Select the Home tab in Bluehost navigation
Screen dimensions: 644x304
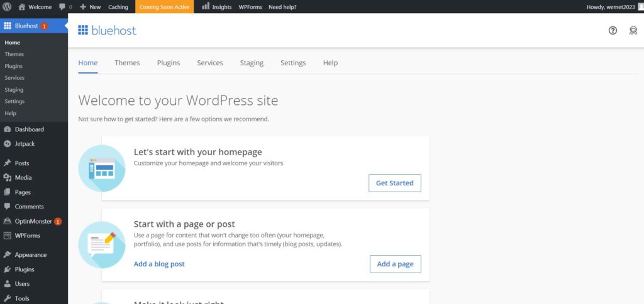[x=88, y=63]
